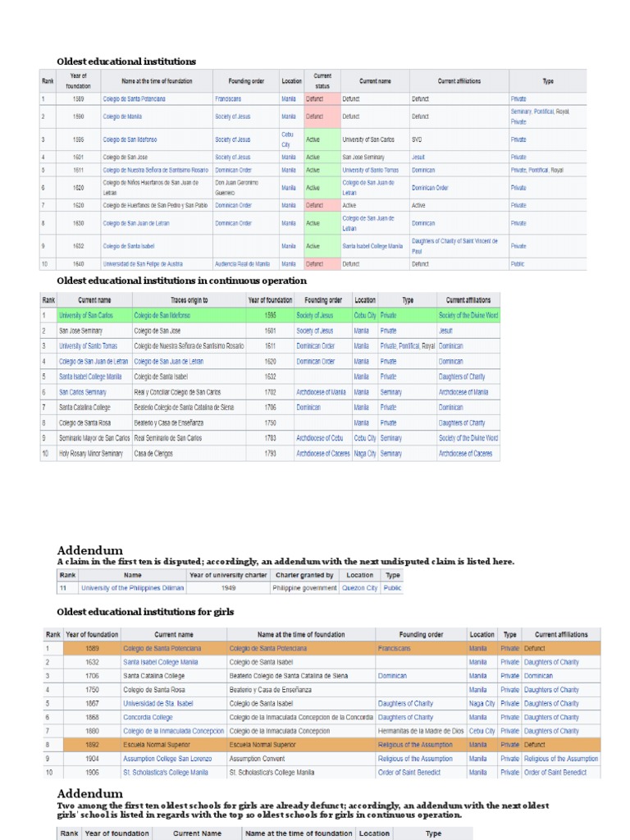The height and width of the screenshot is (840, 630).
Task: Select the Real Seminario de San Carlos cell
Action: click(x=189, y=438)
